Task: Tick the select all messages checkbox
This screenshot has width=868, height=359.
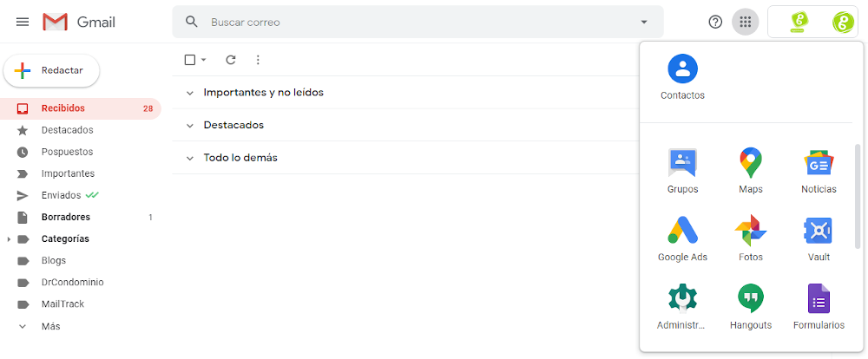Action: pyautogui.click(x=190, y=60)
